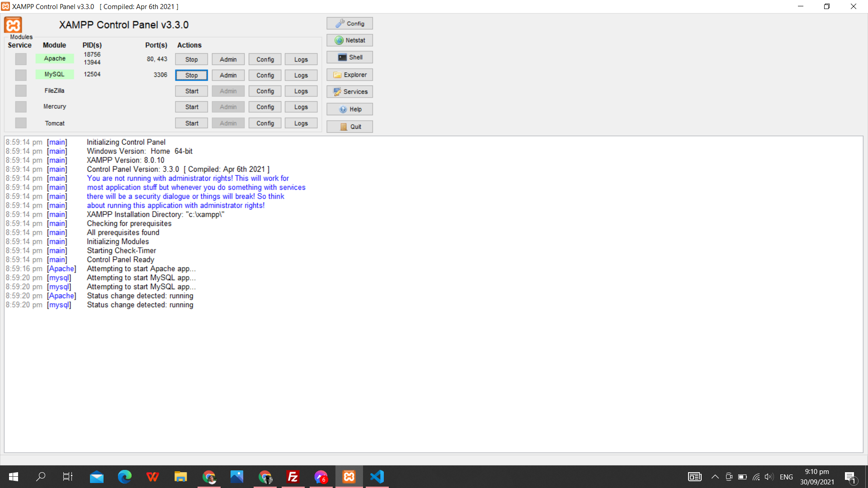Open Windows Services from the side panel
Viewport: 868px width, 488px height.
tap(349, 92)
